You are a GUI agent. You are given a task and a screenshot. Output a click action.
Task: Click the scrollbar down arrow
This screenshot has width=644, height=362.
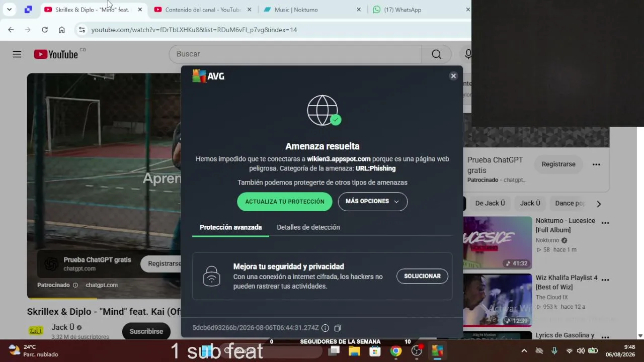640,336
